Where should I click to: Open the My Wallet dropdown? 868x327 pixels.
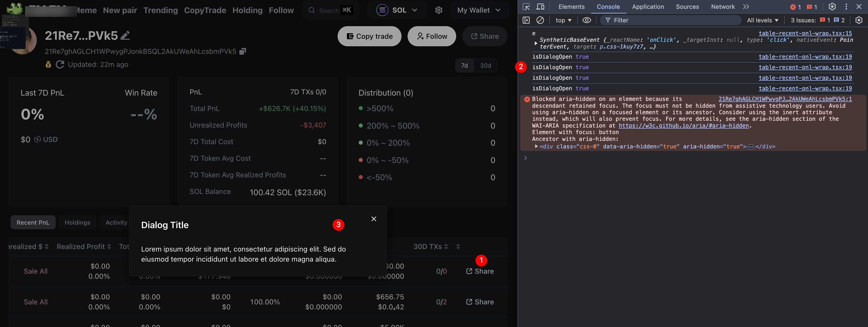479,10
